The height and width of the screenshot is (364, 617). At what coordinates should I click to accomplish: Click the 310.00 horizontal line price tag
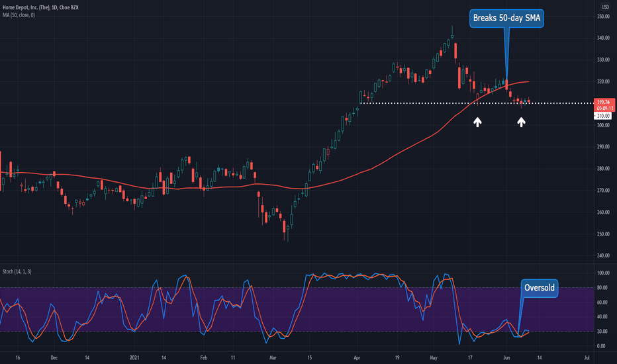point(603,116)
